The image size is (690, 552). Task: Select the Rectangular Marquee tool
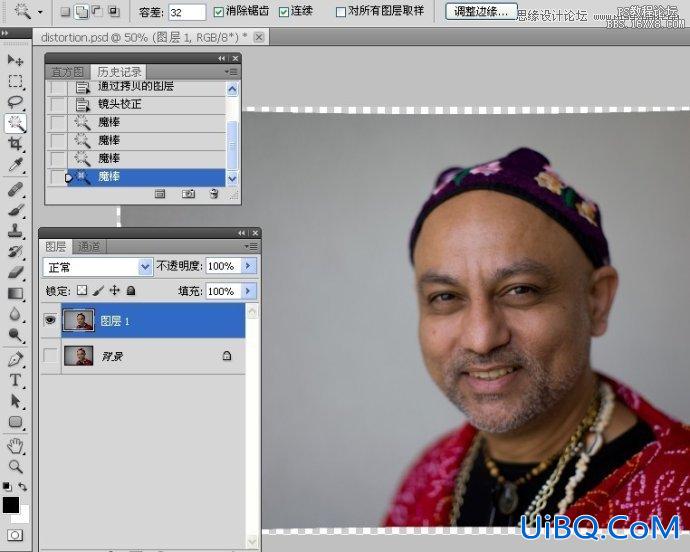click(x=15, y=81)
